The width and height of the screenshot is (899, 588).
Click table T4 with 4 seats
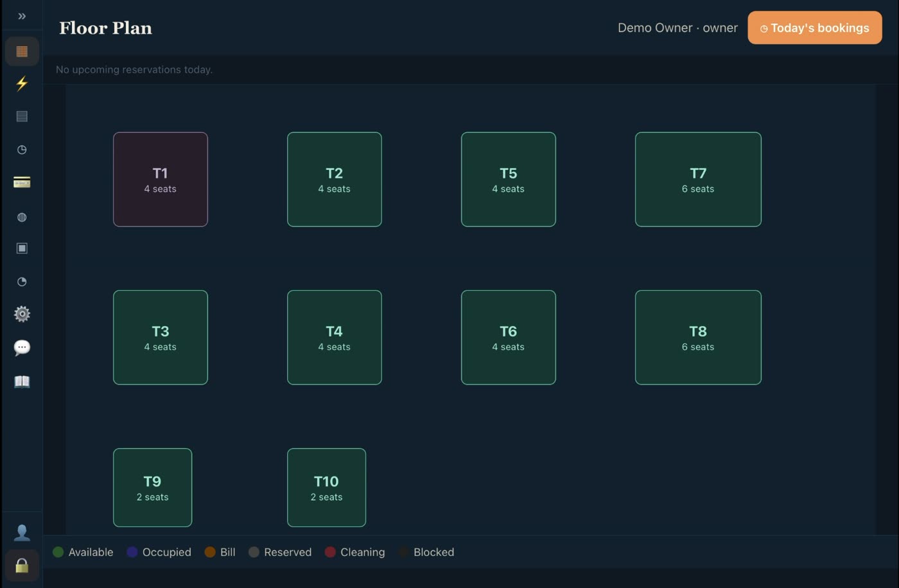[x=335, y=337]
